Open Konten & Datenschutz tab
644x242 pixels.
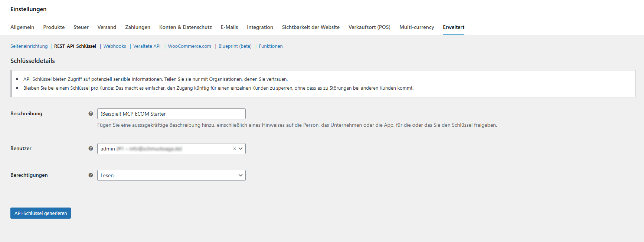point(186,27)
